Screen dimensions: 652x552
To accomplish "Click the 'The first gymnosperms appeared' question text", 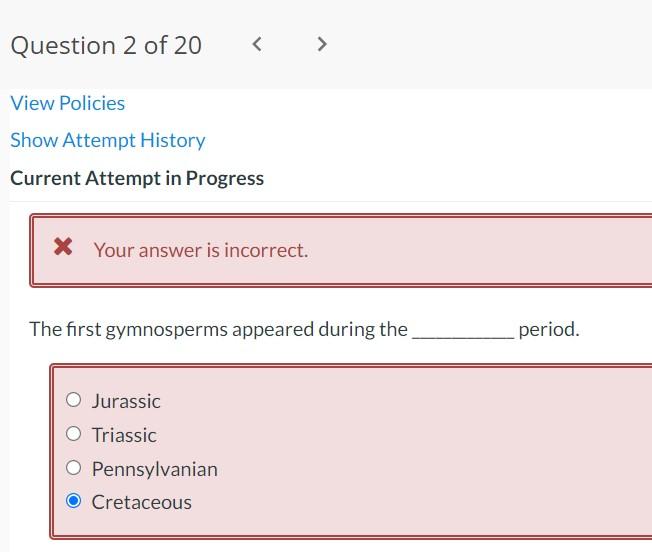I will (218, 329).
